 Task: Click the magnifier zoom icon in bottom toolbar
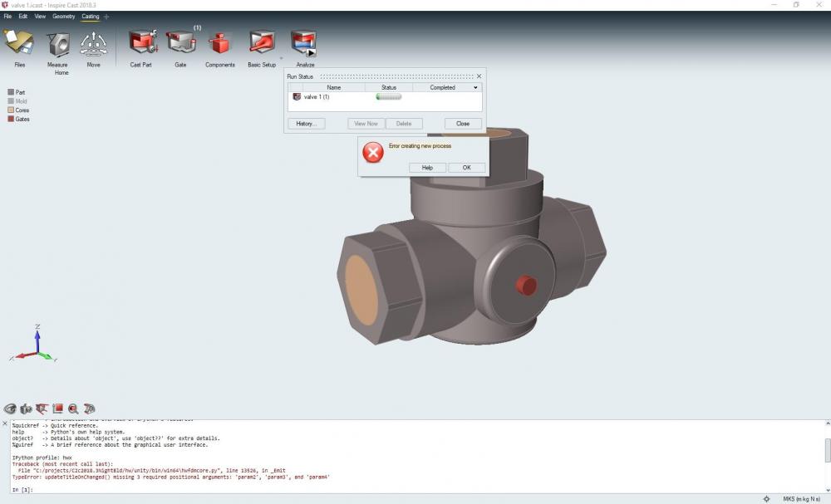point(73,409)
